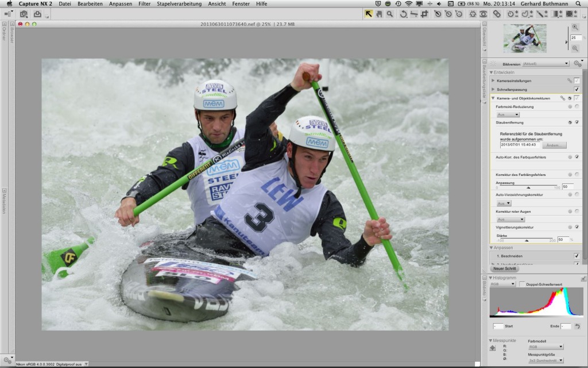This screenshot has width=588, height=368.
Task: Click the zoom slider in Übersicht panel
Action: pyautogui.click(x=567, y=42)
